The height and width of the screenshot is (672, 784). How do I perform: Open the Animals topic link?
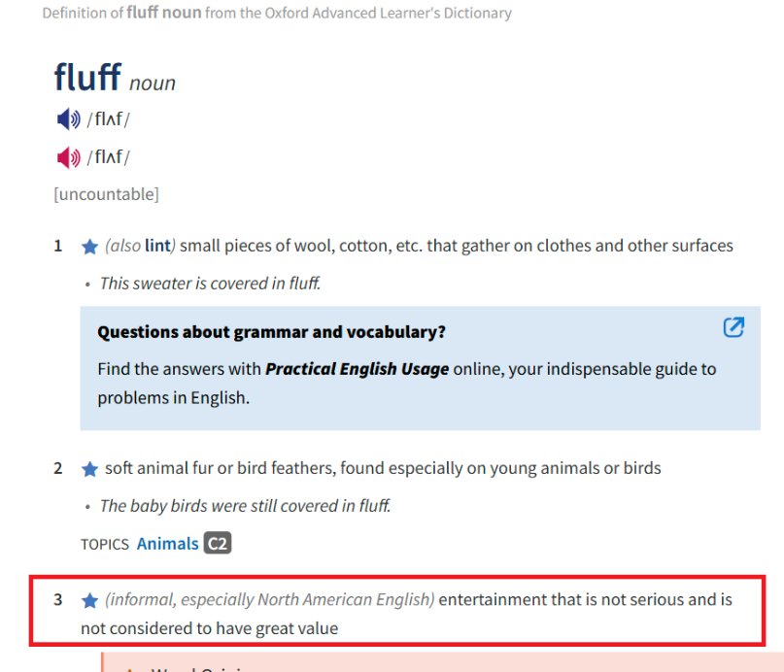(x=167, y=544)
